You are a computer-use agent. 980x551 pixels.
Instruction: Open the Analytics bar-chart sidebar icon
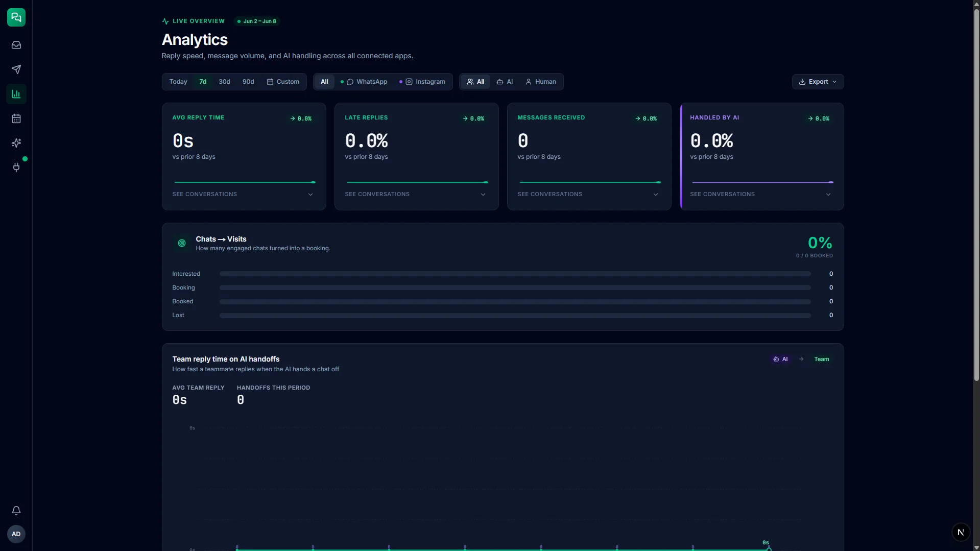tap(16, 94)
